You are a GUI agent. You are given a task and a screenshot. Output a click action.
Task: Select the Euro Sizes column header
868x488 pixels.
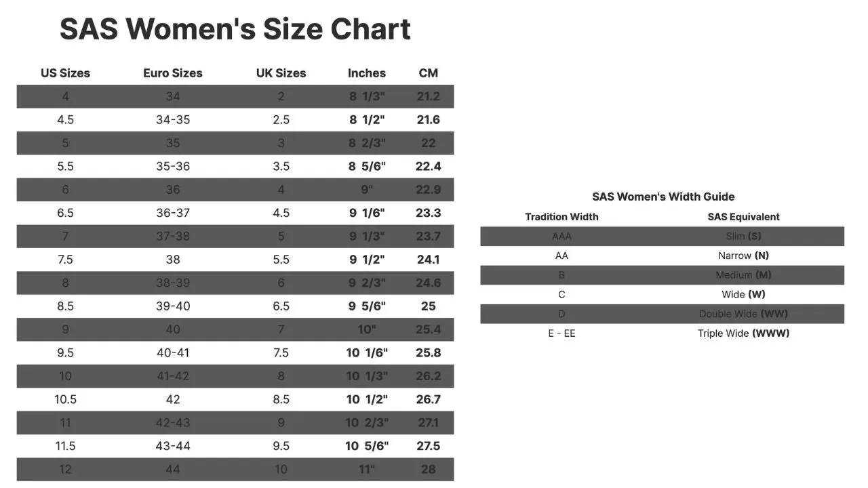coord(173,73)
